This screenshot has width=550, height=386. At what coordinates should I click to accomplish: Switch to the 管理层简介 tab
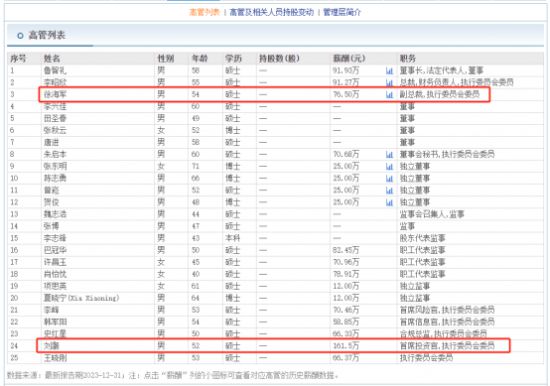342,12
